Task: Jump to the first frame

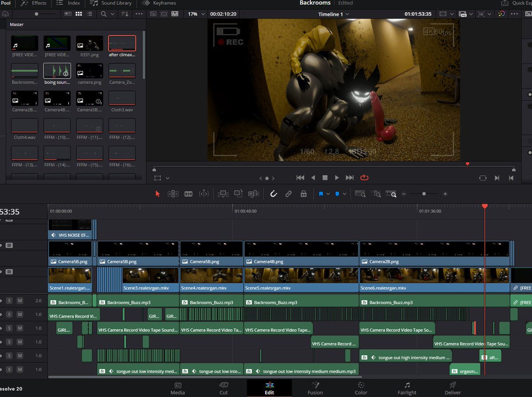Action: [x=300, y=177]
